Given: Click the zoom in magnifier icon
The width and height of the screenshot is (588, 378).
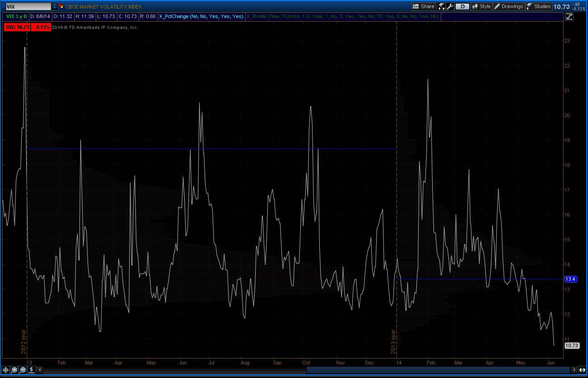Looking at the screenshot, I should 14,369.
